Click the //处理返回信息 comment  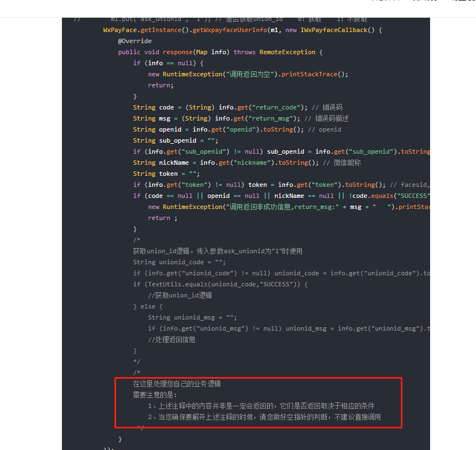coord(172,340)
